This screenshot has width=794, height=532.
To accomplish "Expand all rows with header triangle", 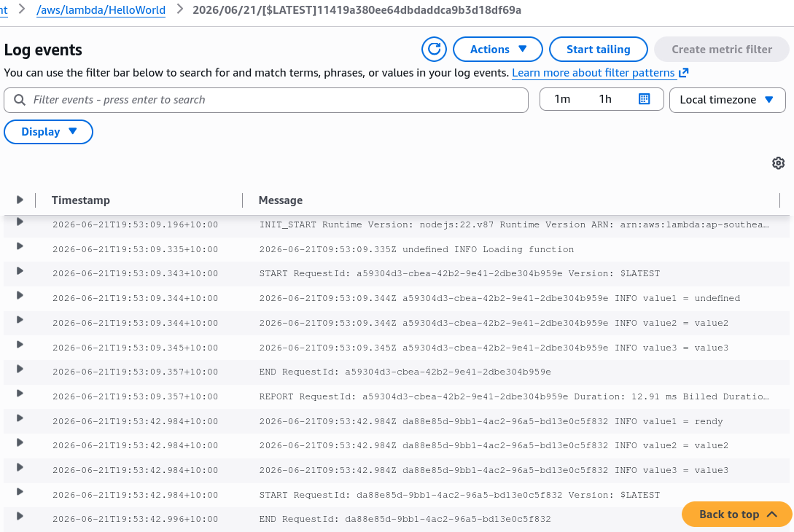I will click(20, 200).
